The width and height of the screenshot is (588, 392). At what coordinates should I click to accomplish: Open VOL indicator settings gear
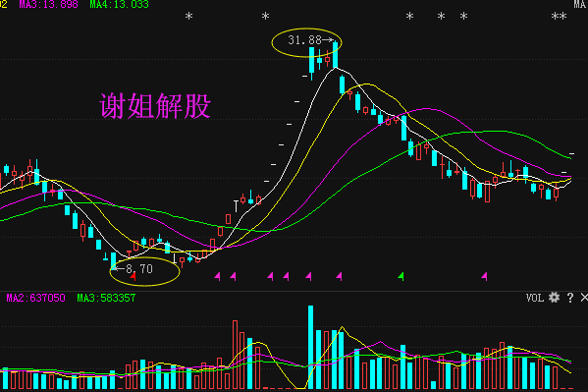point(554,298)
